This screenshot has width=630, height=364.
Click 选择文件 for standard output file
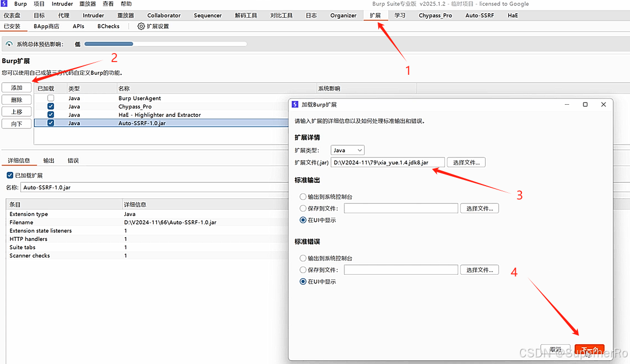[x=479, y=208]
